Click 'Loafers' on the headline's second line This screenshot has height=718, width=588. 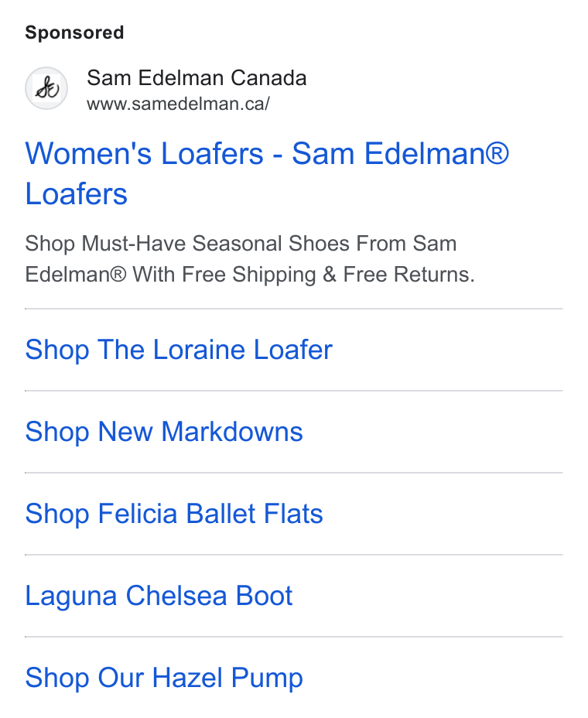(76, 193)
